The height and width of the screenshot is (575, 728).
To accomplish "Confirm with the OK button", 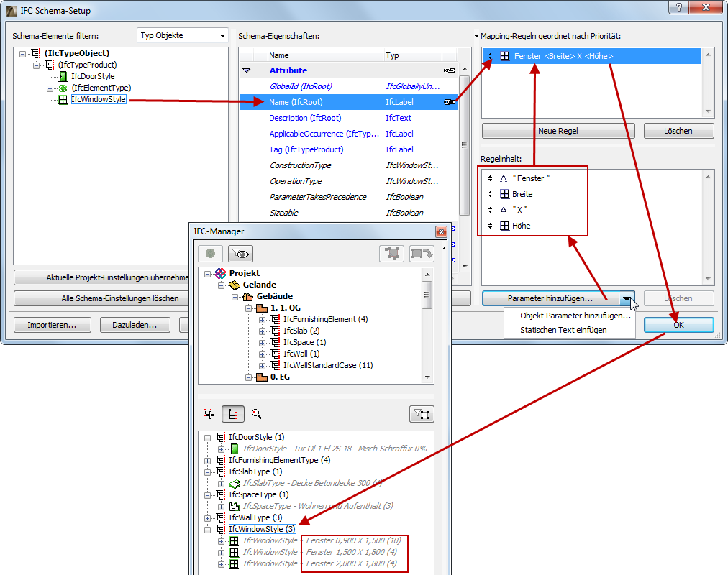I will click(678, 325).
